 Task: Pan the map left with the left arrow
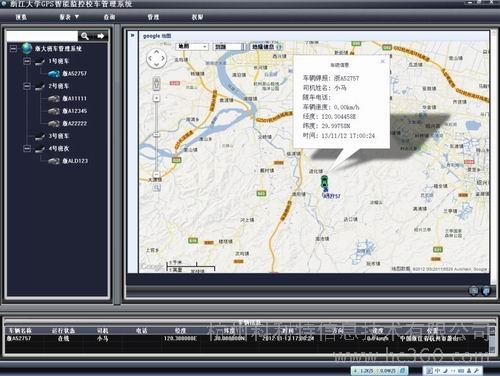pyautogui.click(x=150, y=58)
